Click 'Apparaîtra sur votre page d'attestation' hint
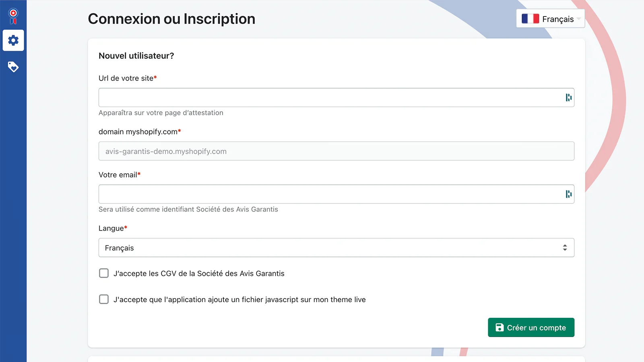 tap(161, 113)
